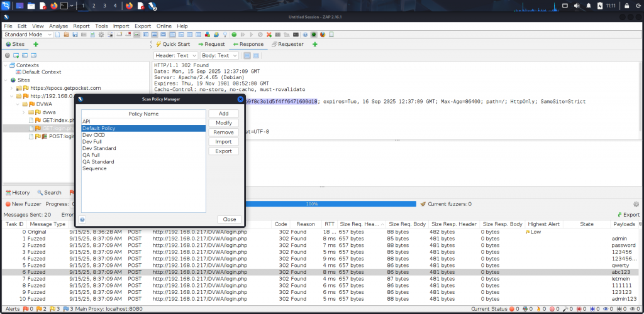Click the red X break-points toolbar icon
Viewport: 644px width, 314px height.
[269, 35]
